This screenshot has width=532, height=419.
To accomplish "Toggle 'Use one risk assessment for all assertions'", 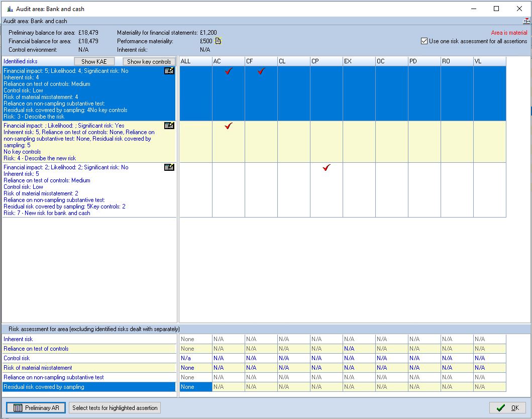I will [x=424, y=41].
